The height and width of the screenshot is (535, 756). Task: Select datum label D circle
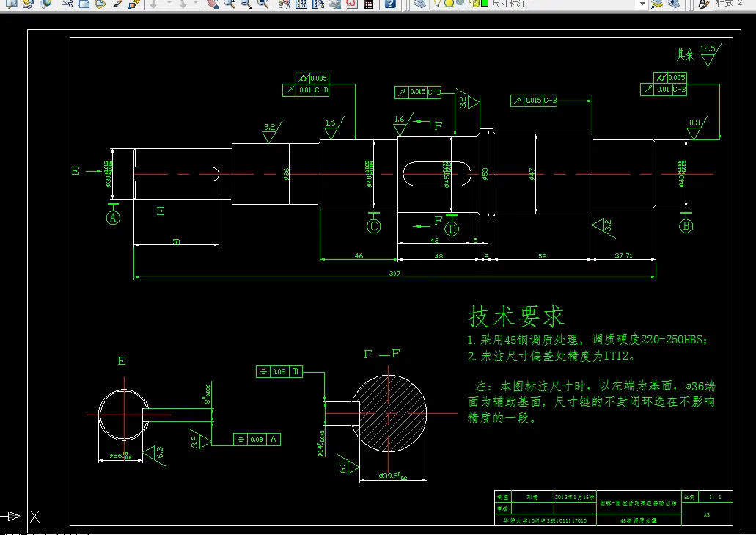(452, 229)
